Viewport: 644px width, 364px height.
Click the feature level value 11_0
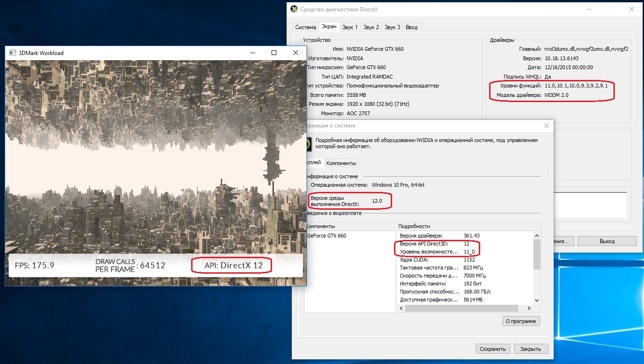(469, 252)
